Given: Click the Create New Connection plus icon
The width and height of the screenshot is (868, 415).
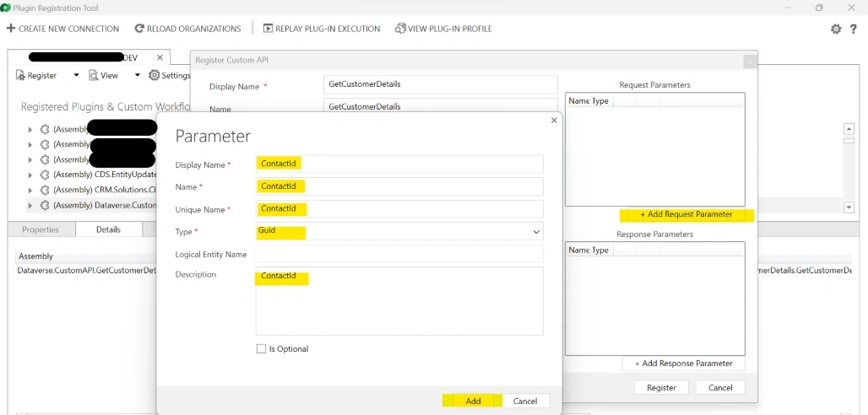Looking at the screenshot, I should tap(10, 29).
